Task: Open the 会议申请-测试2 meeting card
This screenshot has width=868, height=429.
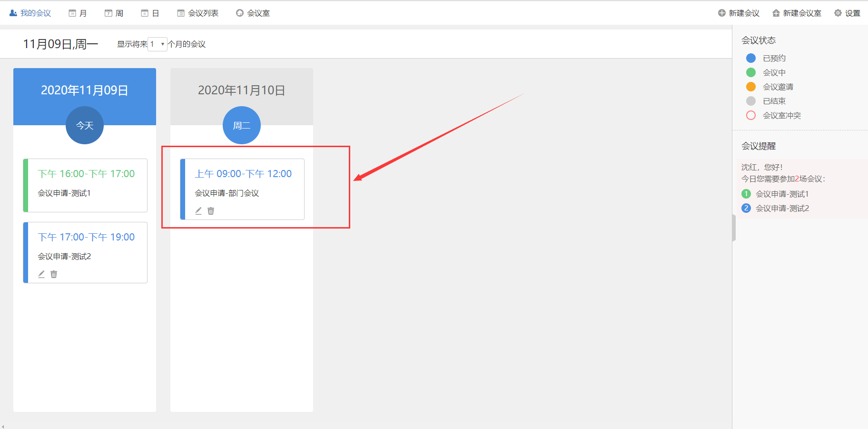Action: pyautogui.click(x=85, y=252)
